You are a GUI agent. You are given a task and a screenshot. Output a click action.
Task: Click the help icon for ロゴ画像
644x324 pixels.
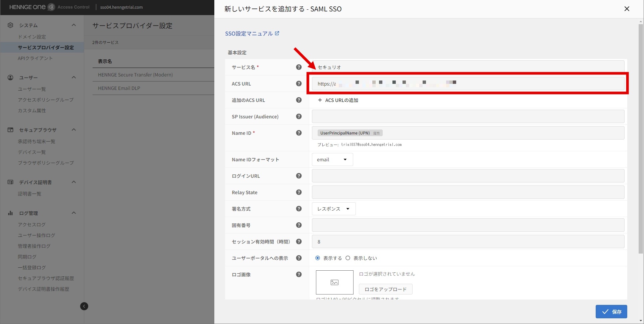click(299, 274)
